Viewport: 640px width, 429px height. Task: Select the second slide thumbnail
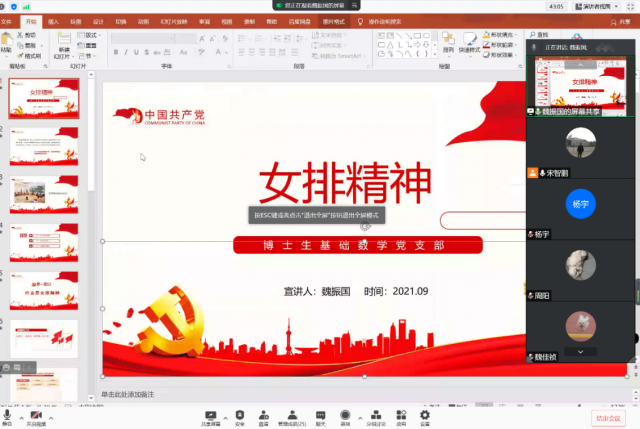pyautogui.click(x=43, y=148)
